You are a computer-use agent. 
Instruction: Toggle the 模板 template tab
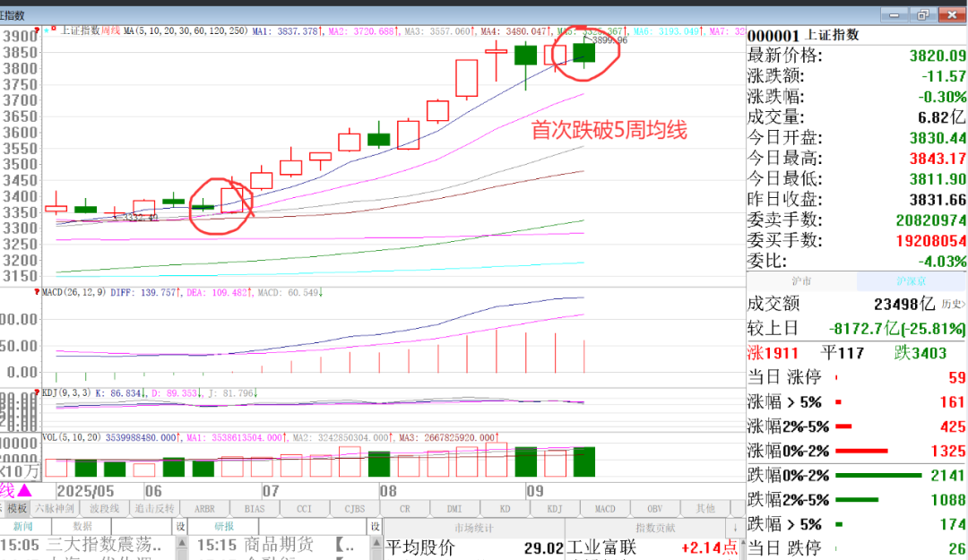(17, 508)
